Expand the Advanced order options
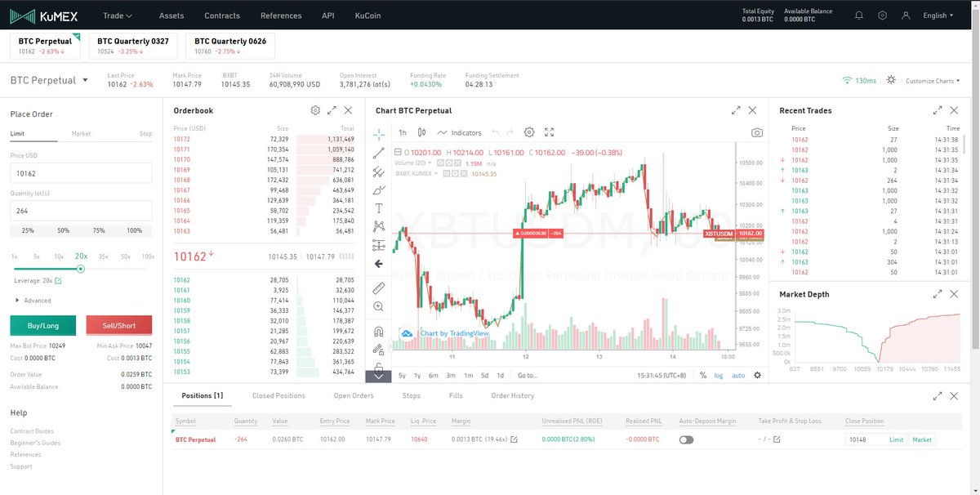The height and width of the screenshot is (495, 980). click(33, 301)
